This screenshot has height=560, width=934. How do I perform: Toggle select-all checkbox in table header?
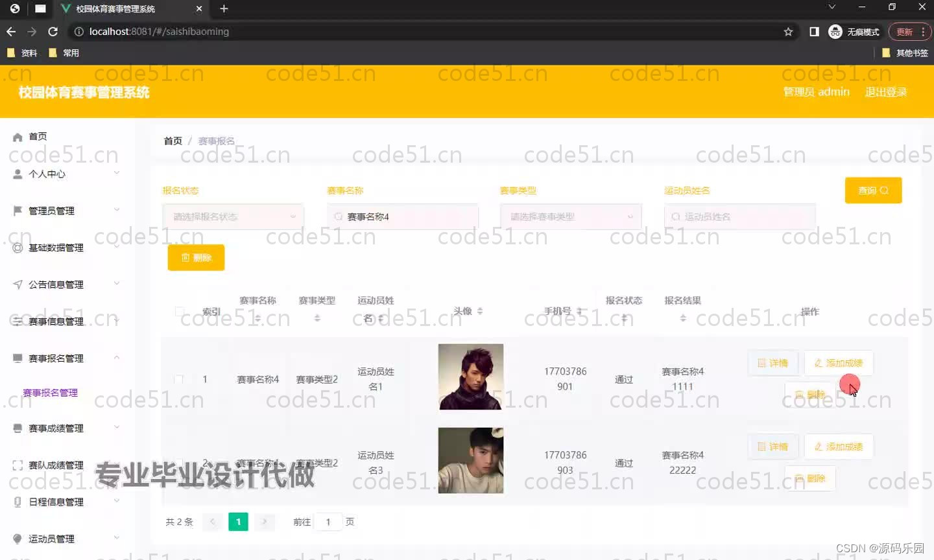pyautogui.click(x=180, y=311)
